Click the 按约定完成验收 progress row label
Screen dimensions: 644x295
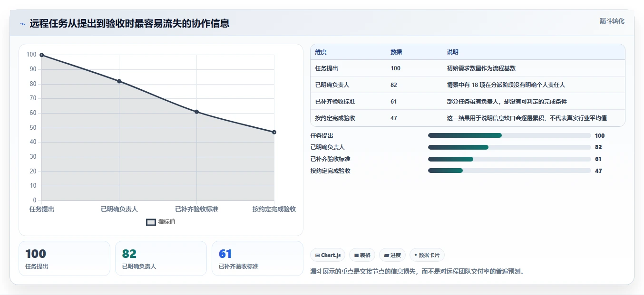pyautogui.click(x=330, y=171)
